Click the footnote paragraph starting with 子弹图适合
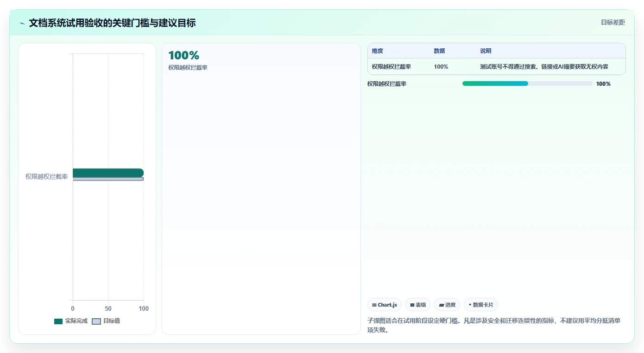 pos(494,326)
